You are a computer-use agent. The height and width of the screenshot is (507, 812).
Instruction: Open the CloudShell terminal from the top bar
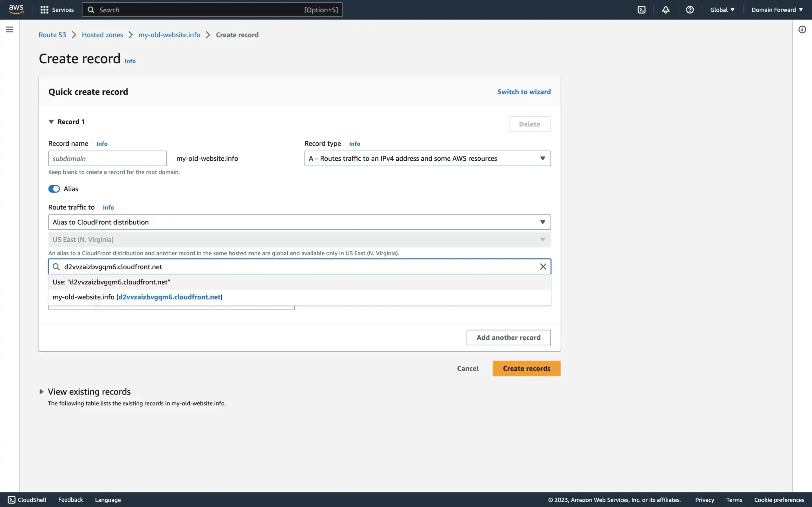[x=641, y=10]
